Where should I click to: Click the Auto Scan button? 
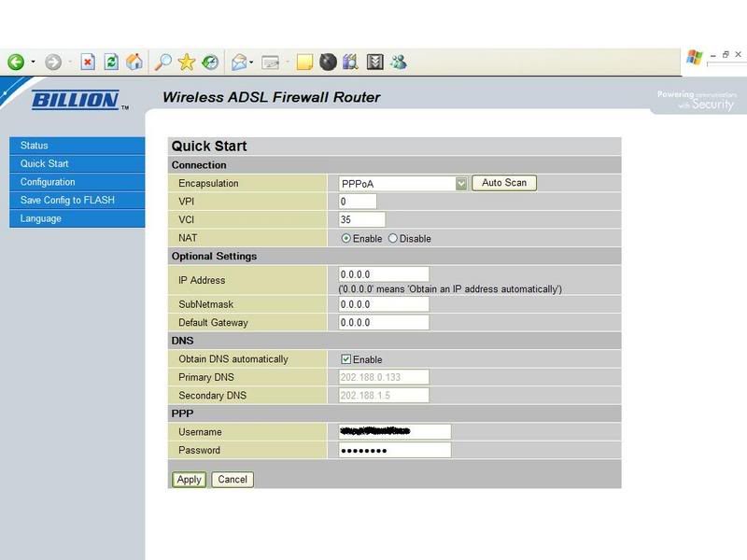503,183
